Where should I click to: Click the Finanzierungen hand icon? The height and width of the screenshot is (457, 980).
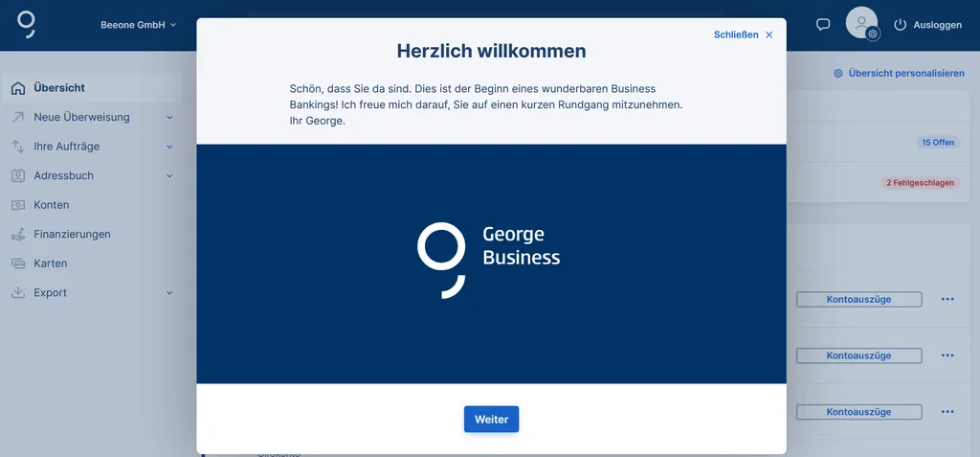tap(18, 234)
